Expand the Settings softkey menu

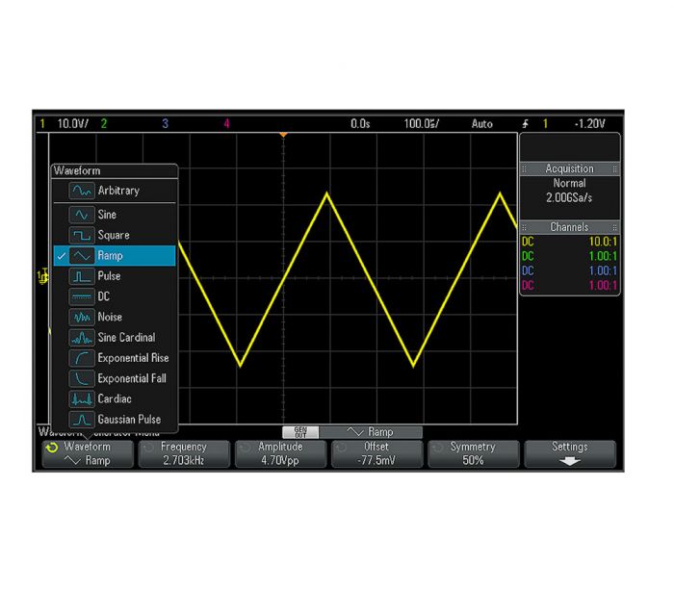click(x=569, y=453)
